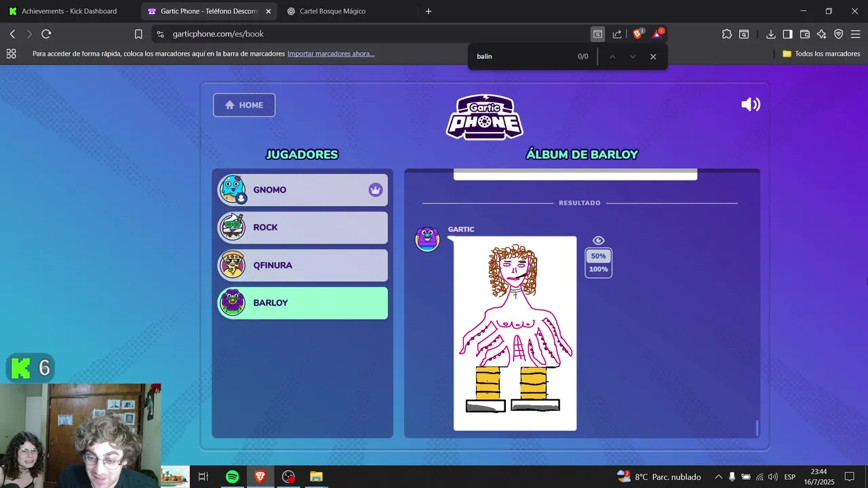868x488 pixels.
Task: Open the recording app icon in taskbar
Action: click(289, 476)
